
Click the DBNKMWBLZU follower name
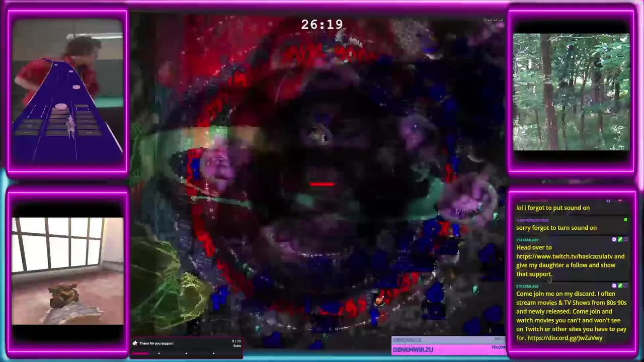pos(413,349)
